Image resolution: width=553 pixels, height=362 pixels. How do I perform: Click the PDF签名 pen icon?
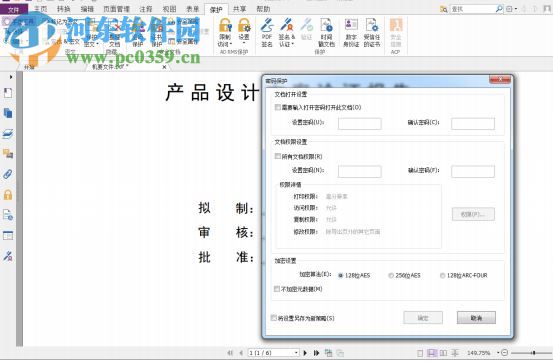(267, 26)
